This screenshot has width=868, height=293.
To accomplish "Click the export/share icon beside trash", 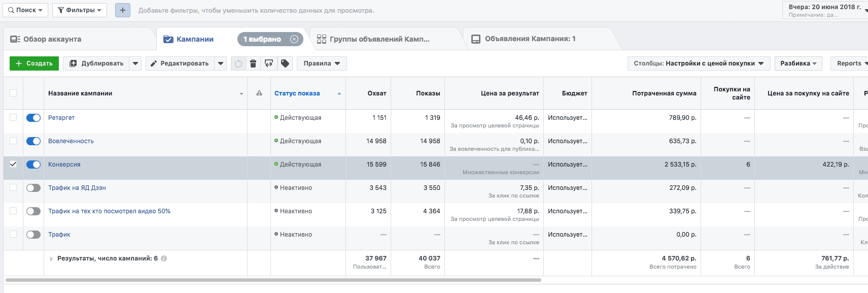I will [x=269, y=63].
